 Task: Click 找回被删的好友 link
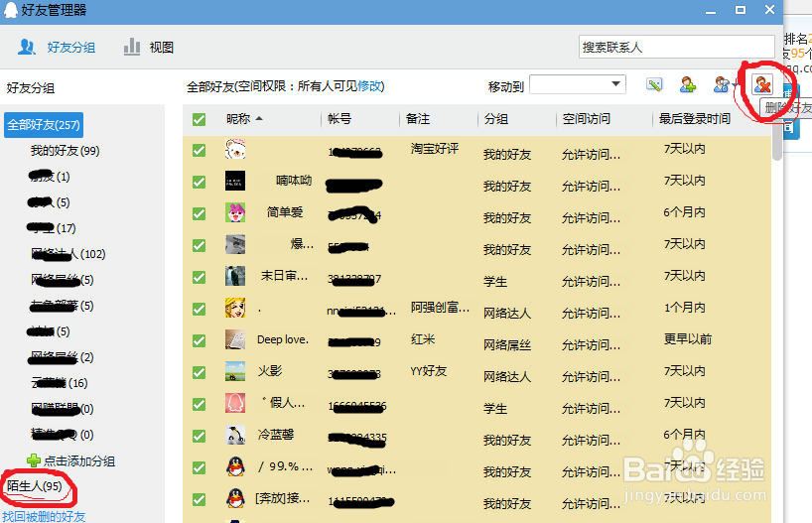pyautogui.click(x=44, y=516)
